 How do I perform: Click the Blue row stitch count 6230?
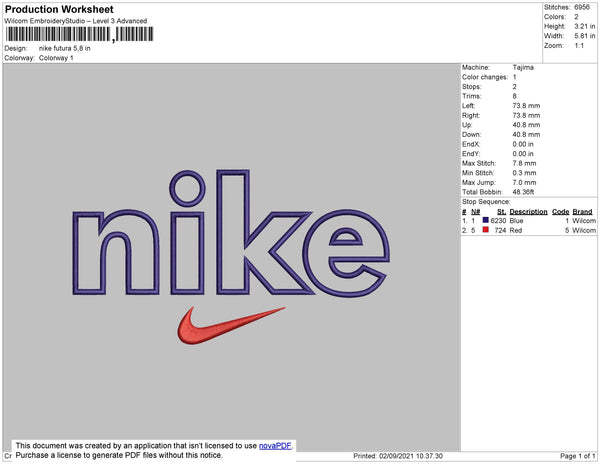pyautogui.click(x=498, y=221)
